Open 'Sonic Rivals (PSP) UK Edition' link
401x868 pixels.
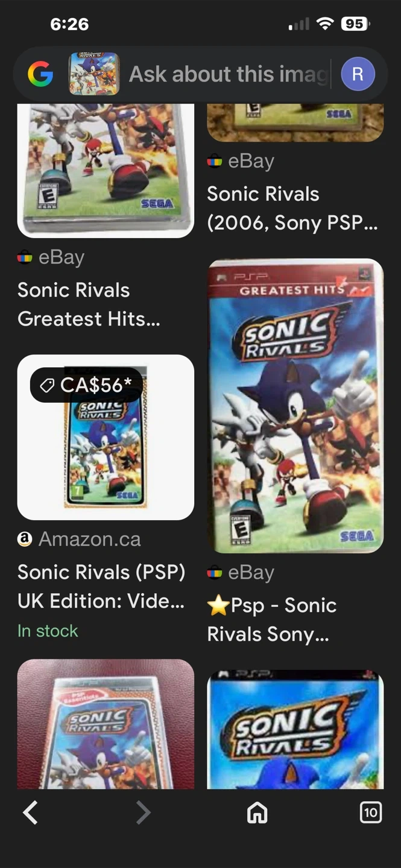101,586
